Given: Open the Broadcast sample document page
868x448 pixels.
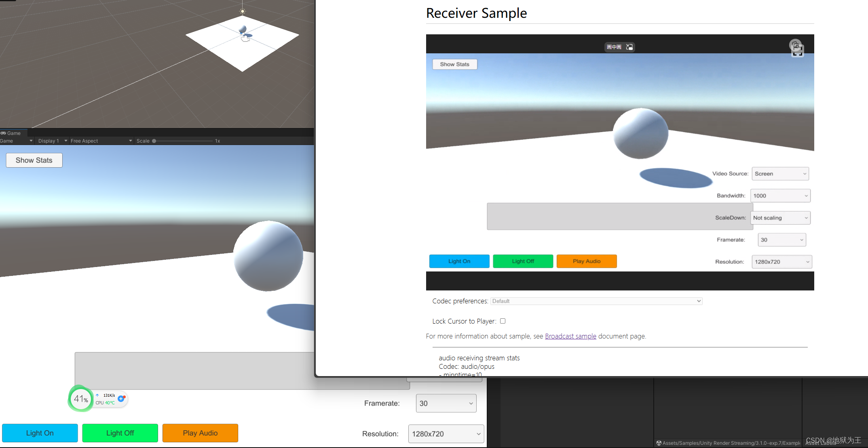Looking at the screenshot, I should (x=570, y=336).
